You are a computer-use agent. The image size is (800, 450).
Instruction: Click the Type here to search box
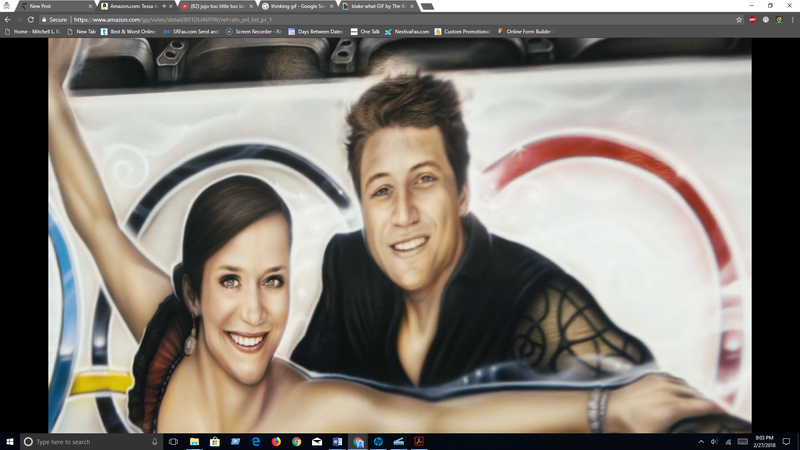(92, 441)
